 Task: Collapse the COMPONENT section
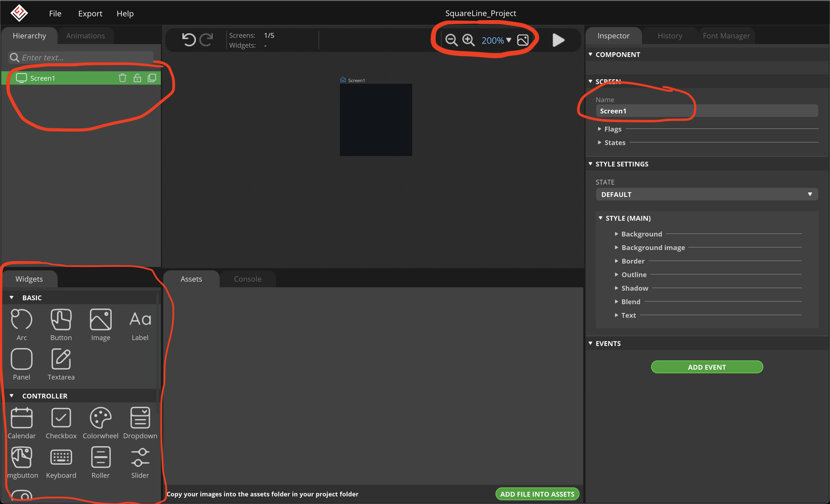click(590, 54)
